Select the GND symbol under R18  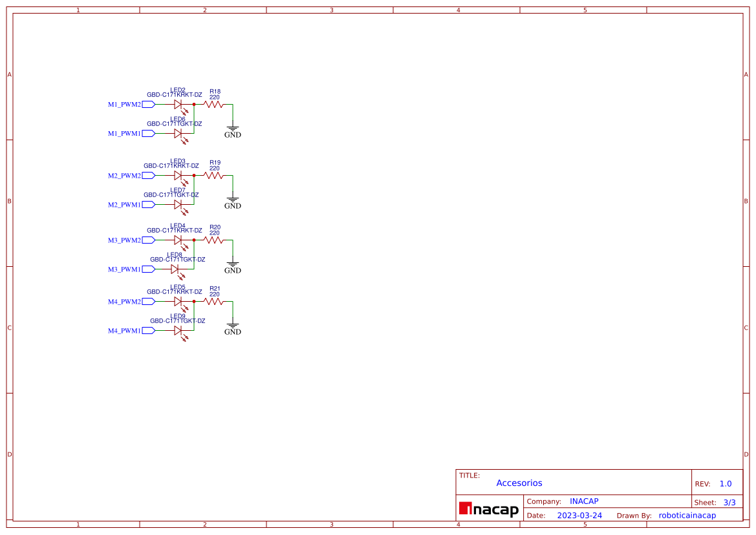pos(232,129)
